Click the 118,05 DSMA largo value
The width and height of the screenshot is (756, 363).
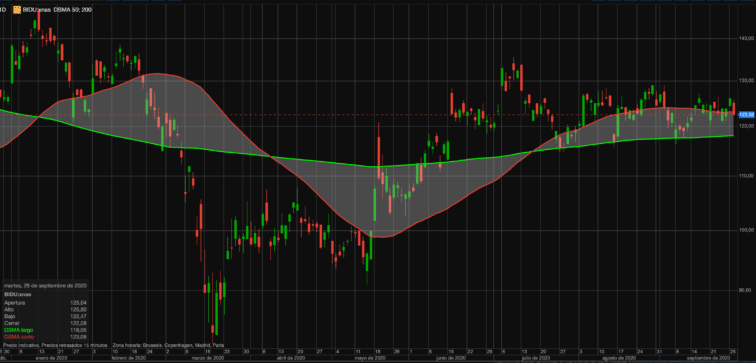(78, 330)
